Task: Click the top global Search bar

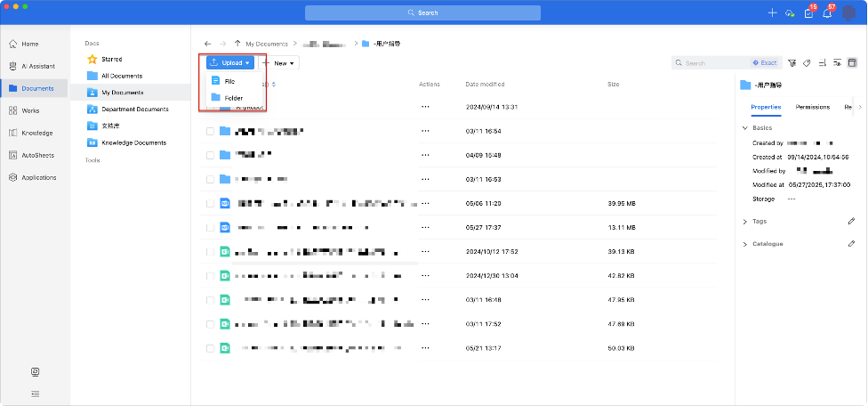Action: (x=422, y=12)
